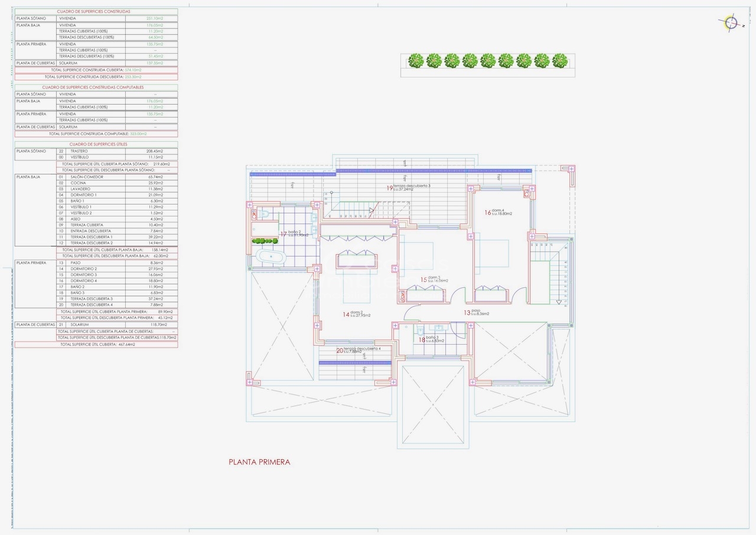Image resolution: width=756 pixels, height=535 pixels.
Task: Select the TRASTERO row in the table
Action: point(96,151)
